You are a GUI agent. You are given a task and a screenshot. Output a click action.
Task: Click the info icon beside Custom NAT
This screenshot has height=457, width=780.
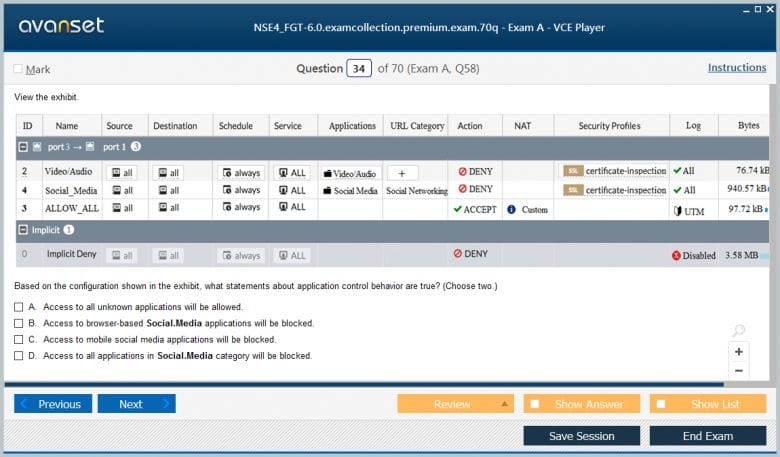pyautogui.click(x=511, y=210)
